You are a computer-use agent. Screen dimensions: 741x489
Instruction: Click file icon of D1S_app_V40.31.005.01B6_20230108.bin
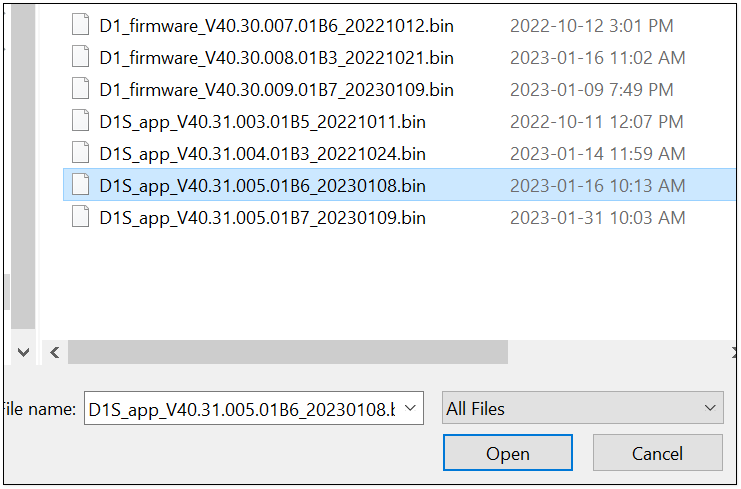point(80,185)
